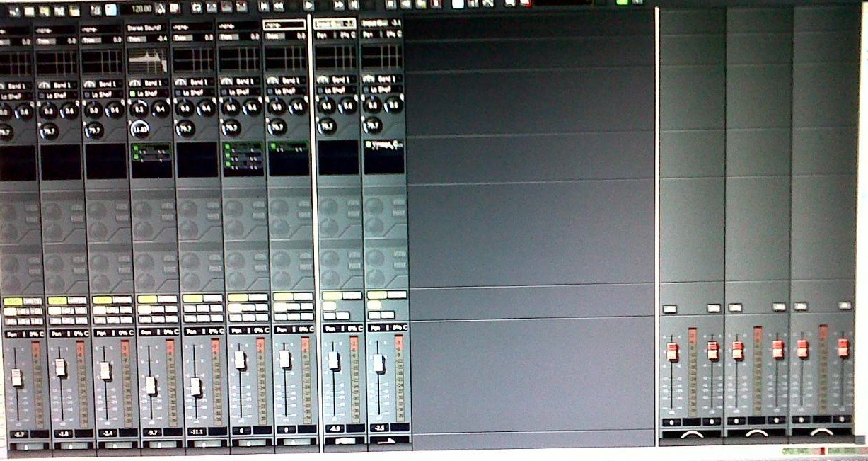The width and height of the screenshot is (868, 461).
Task: Click the volume fader on the -11.1 strip
Action: [195, 387]
